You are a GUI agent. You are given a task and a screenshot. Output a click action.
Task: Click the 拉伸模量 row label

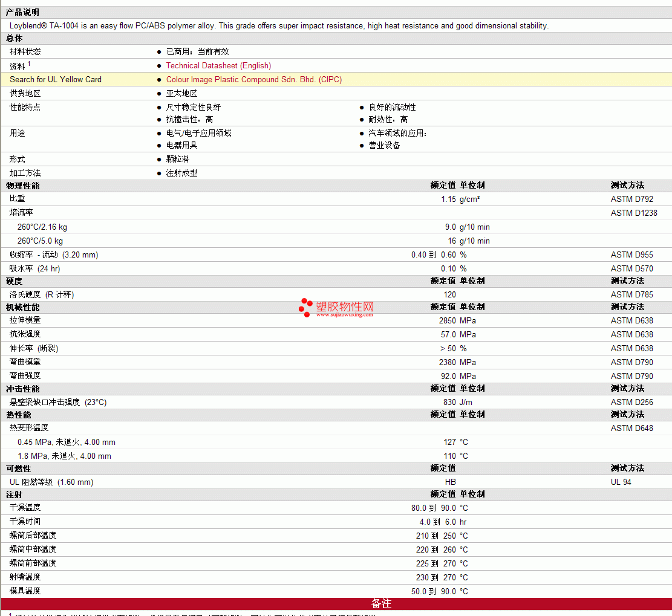pyautogui.click(x=25, y=320)
